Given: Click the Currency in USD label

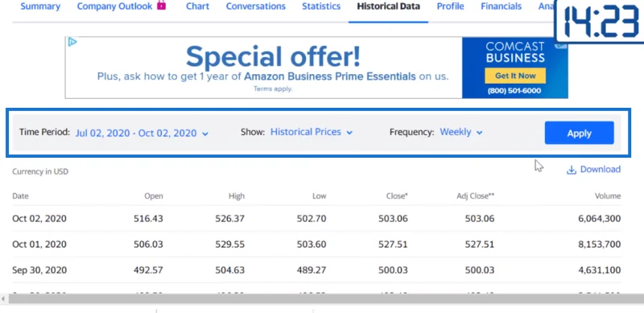Looking at the screenshot, I should (40, 171).
